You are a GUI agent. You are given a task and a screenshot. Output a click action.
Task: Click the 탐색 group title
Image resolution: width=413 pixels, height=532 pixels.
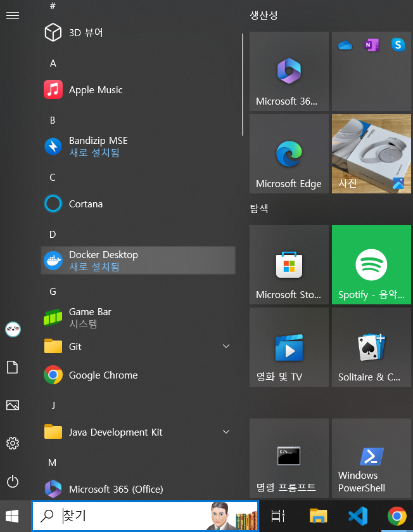tap(259, 208)
